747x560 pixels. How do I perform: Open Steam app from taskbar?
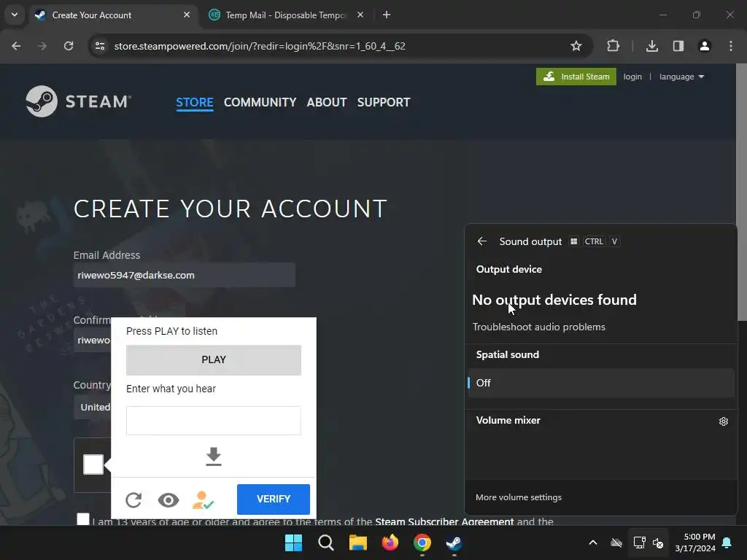click(x=454, y=542)
